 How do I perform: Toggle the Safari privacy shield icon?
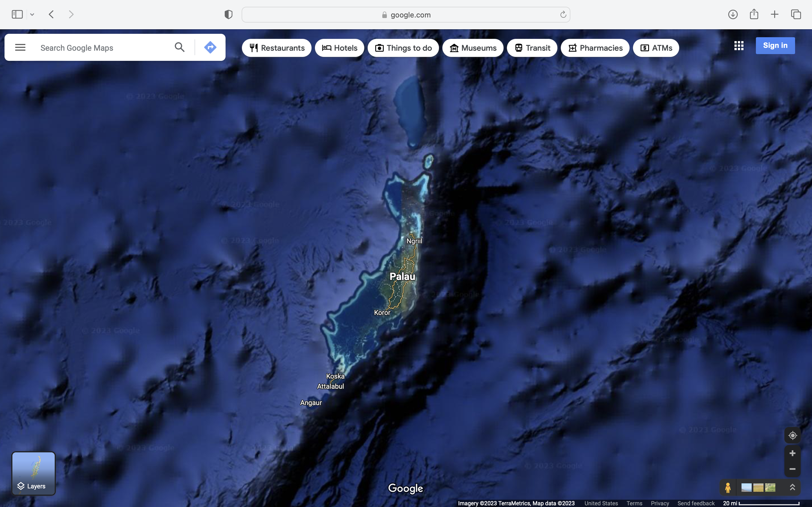(228, 14)
